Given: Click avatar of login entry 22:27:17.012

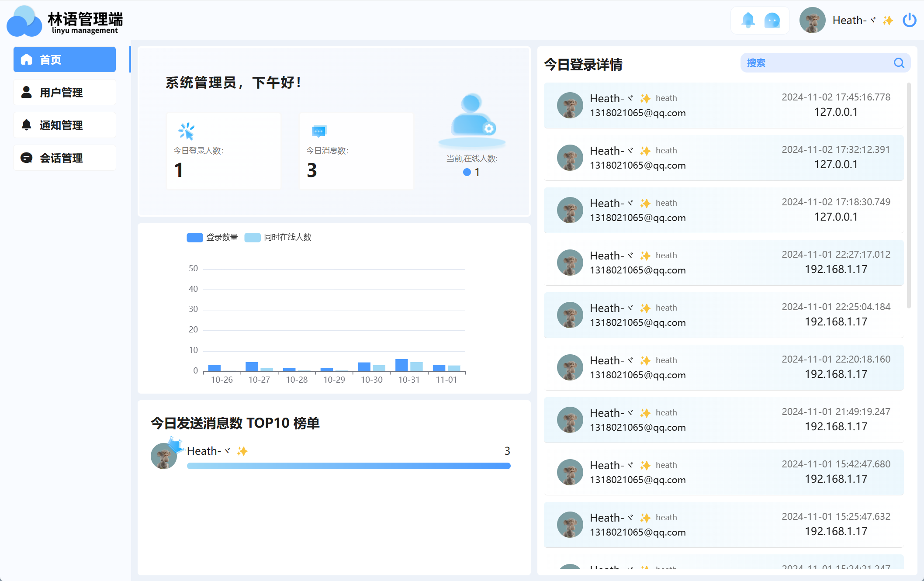Looking at the screenshot, I should coord(570,263).
